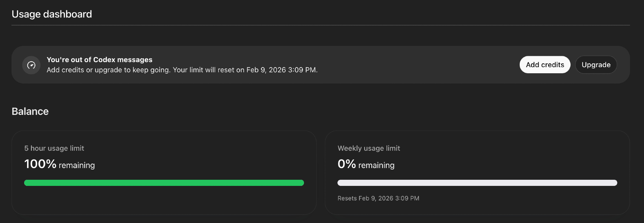Click the gauge icon in the alert banner
644x223 pixels.
coord(31,65)
